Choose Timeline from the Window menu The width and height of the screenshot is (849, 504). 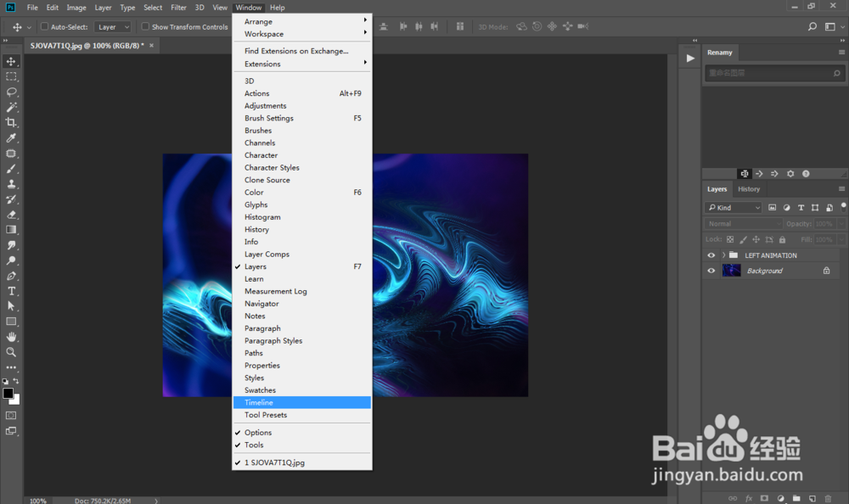[x=302, y=403]
